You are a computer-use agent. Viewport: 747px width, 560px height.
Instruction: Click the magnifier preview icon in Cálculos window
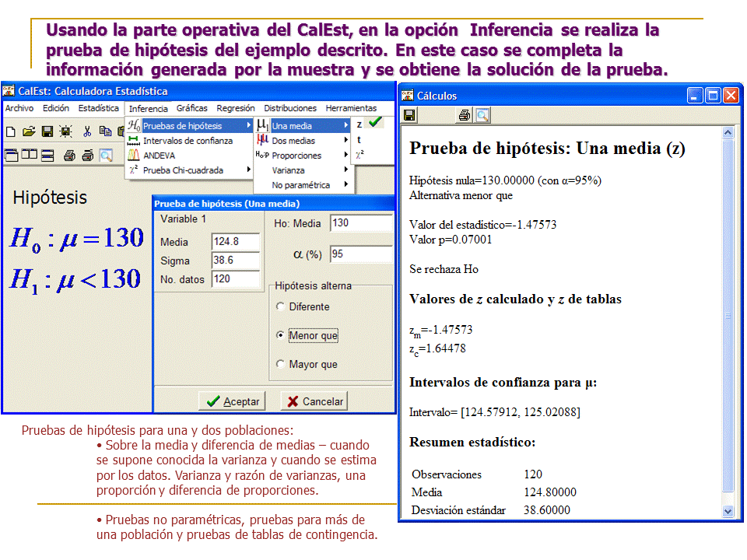click(x=482, y=115)
